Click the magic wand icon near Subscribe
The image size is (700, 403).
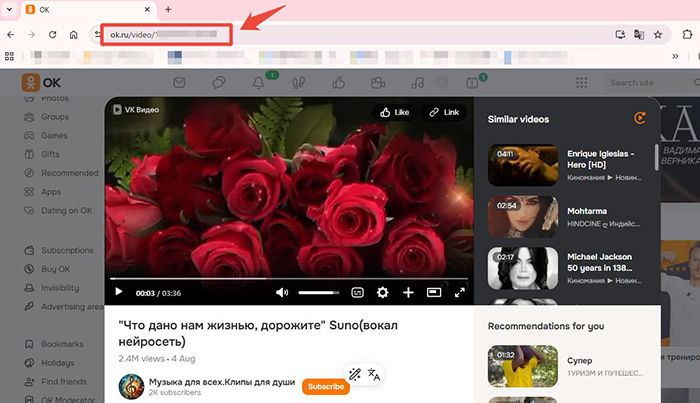[355, 374]
